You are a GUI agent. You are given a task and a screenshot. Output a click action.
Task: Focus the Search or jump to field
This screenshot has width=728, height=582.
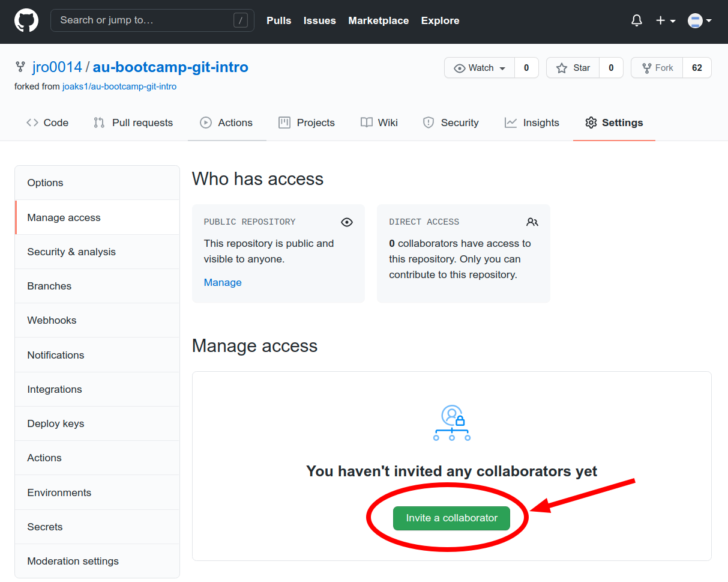coord(152,20)
